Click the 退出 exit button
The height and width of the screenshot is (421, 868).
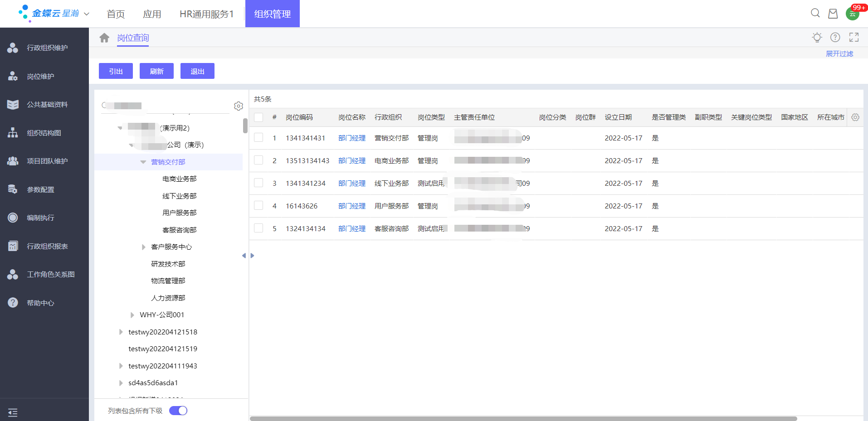(x=197, y=71)
